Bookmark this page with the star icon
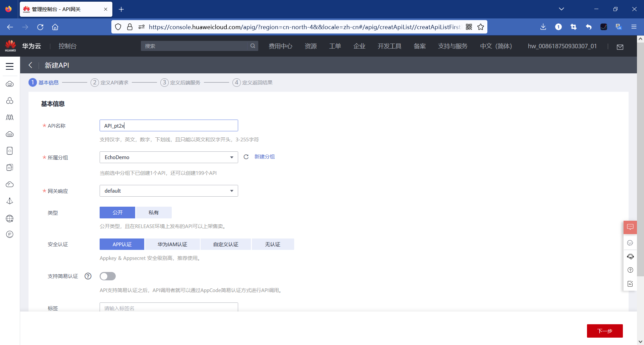This screenshot has height=345, width=644. pos(481,27)
